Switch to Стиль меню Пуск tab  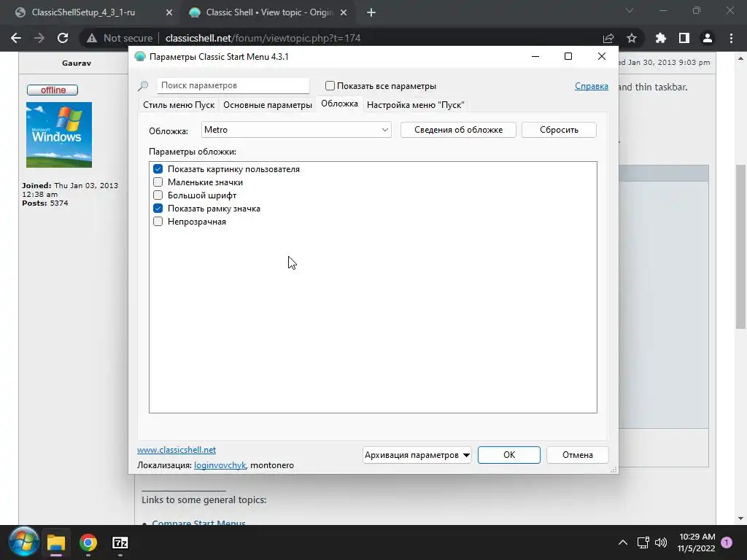coord(179,105)
